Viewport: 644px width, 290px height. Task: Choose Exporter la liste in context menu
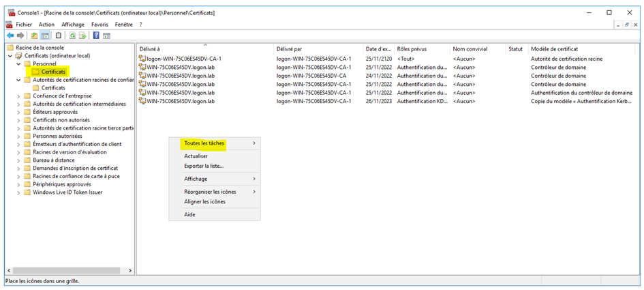(x=203, y=166)
